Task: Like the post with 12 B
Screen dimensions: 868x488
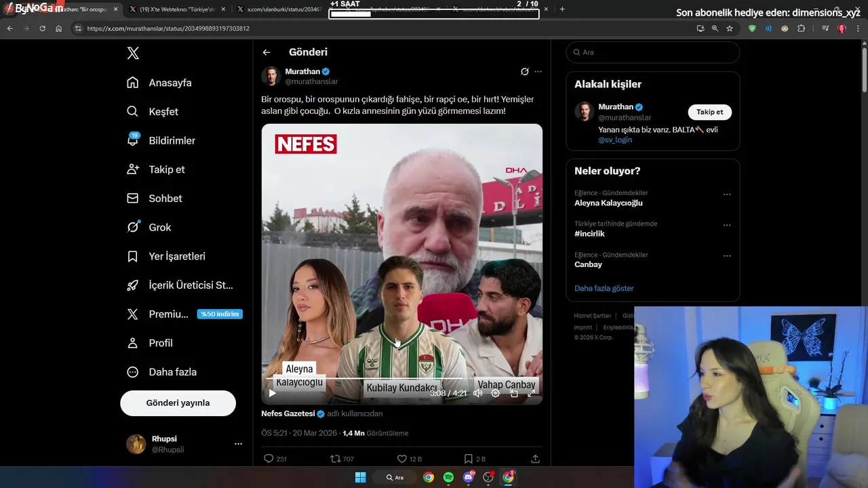Action: click(409, 459)
